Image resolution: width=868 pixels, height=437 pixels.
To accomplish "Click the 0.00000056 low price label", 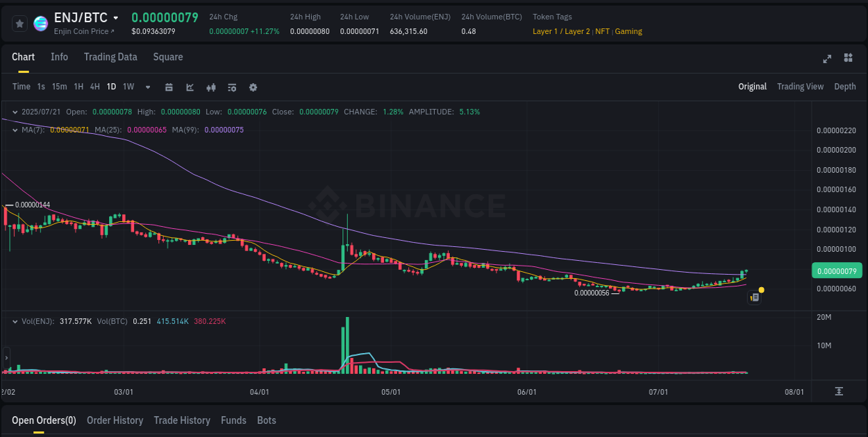I will (592, 293).
